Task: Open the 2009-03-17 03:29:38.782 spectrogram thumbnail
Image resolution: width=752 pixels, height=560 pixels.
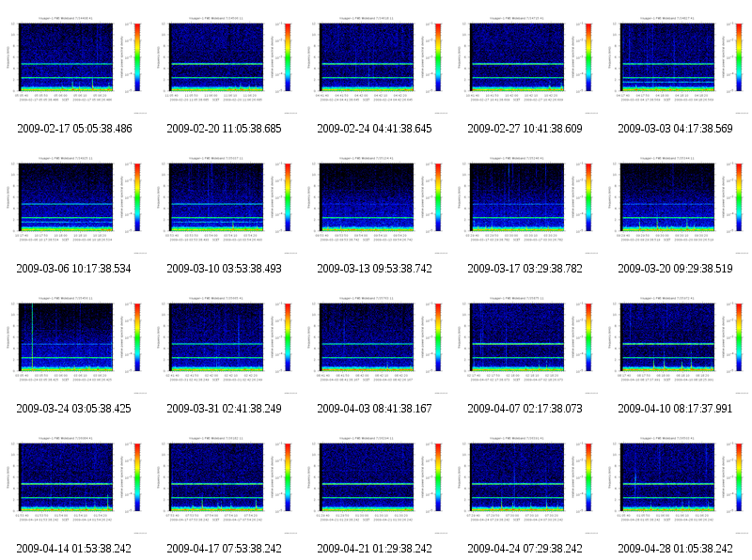Action: pos(525,205)
